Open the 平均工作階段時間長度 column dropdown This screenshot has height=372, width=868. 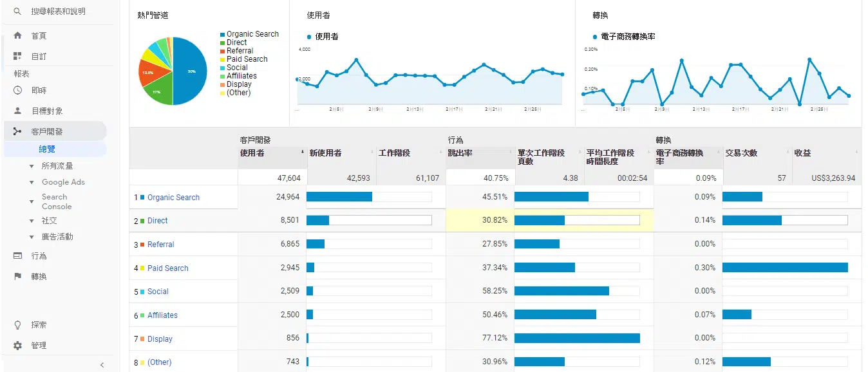(650, 153)
